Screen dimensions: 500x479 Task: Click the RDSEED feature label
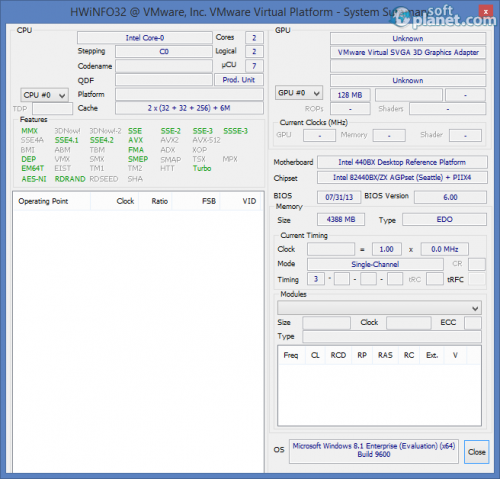(104, 179)
